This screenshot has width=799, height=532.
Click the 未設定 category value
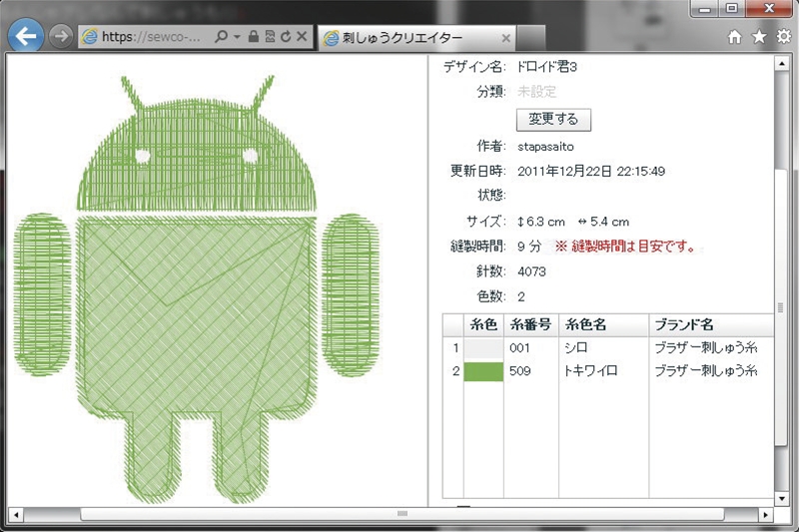pyautogui.click(x=537, y=92)
